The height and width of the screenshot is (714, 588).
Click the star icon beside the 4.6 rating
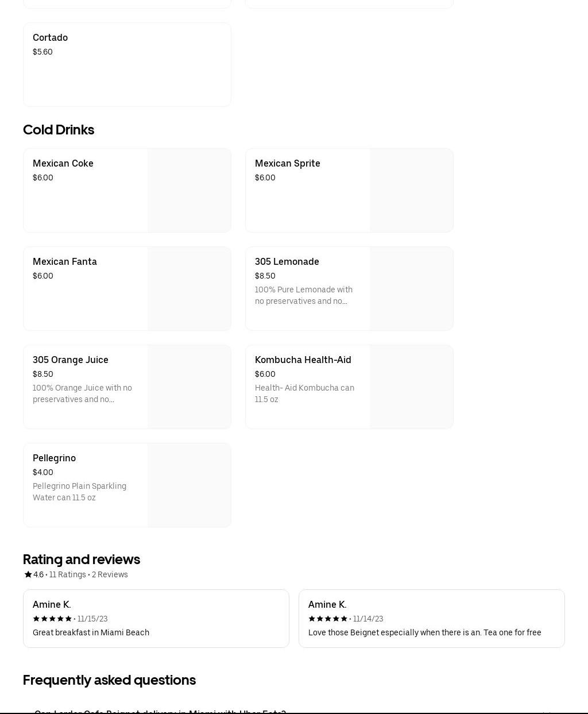tap(28, 574)
